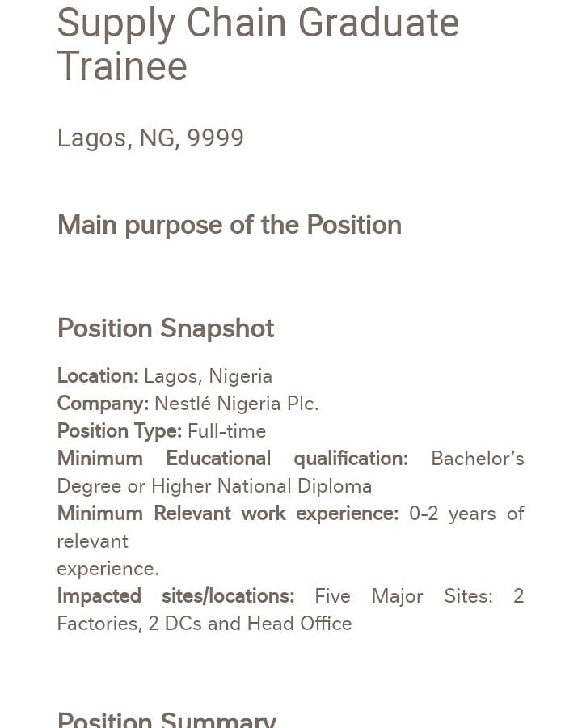582x728 pixels.
Task: Select the Nestlé Nigeria Plc. text
Action: pos(237,404)
